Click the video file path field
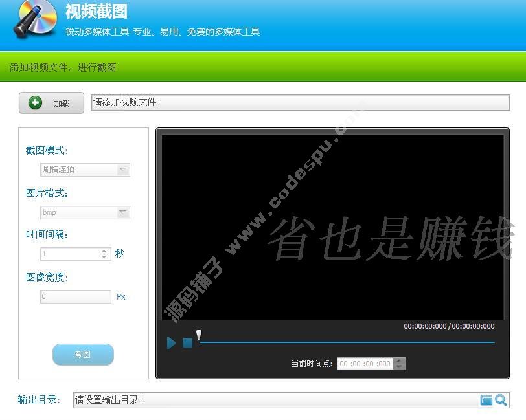The height and width of the screenshot is (420, 526). pos(299,102)
